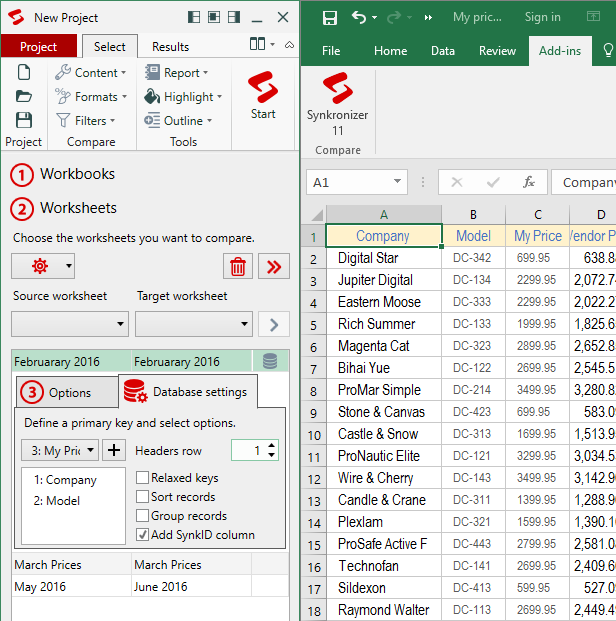The height and width of the screenshot is (621, 616).
Task: Click the open project folder icon
Action: point(24,96)
